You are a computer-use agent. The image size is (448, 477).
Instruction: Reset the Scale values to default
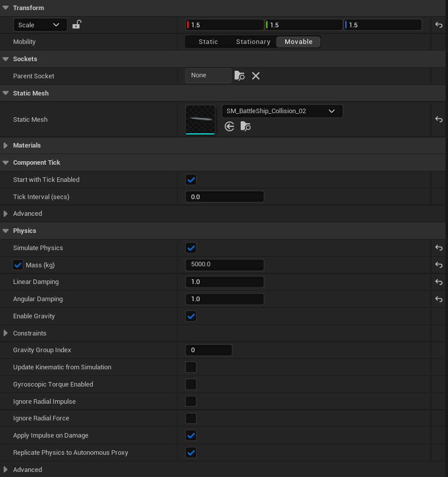point(439,24)
